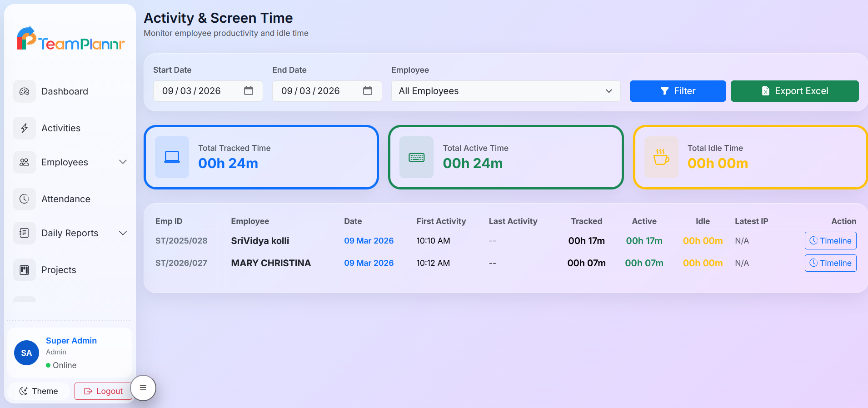Toggle sidebar with the hamburger menu button
This screenshot has width=868, height=408.
(143, 388)
